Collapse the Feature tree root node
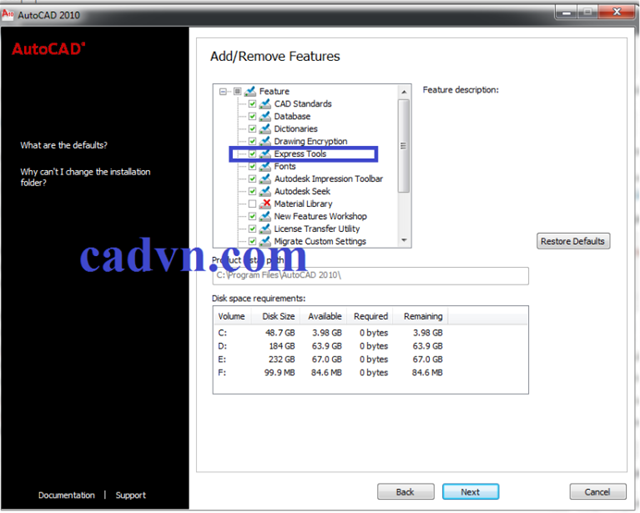The image size is (640, 513). [x=223, y=91]
